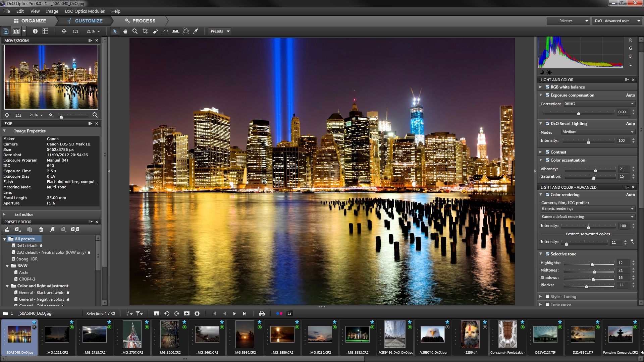Open filter funnel icon in filmstrip bar
Screen dimensions: 644x362
click(139, 314)
